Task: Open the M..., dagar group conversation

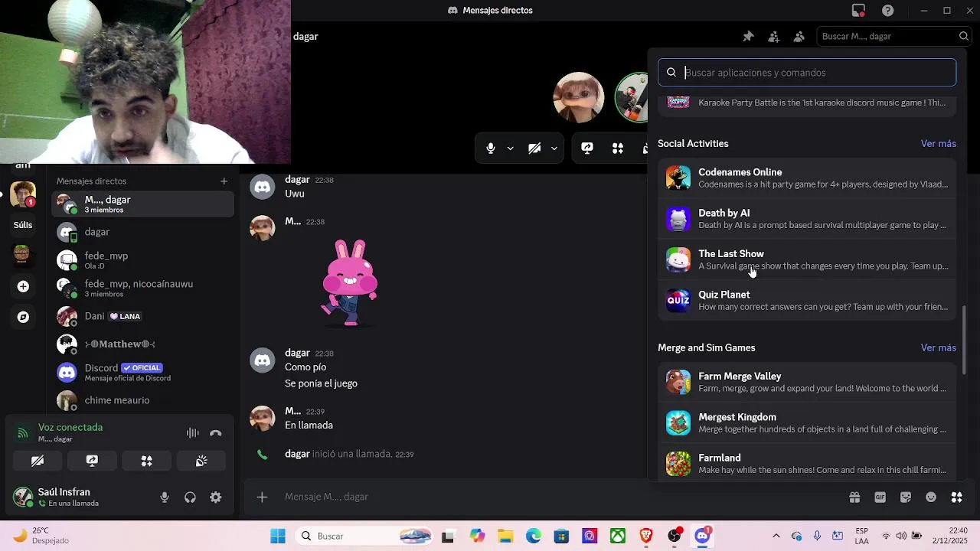Action: click(x=142, y=204)
